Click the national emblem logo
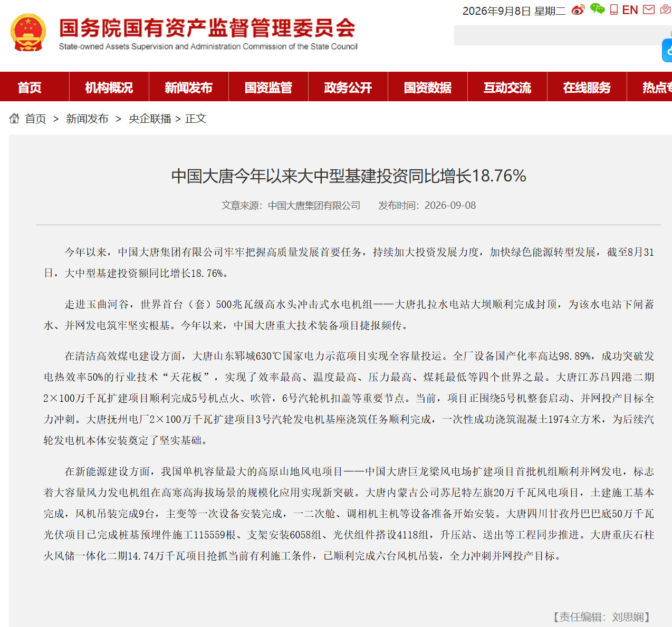The height and width of the screenshot is (627, 672). (28, 32)
